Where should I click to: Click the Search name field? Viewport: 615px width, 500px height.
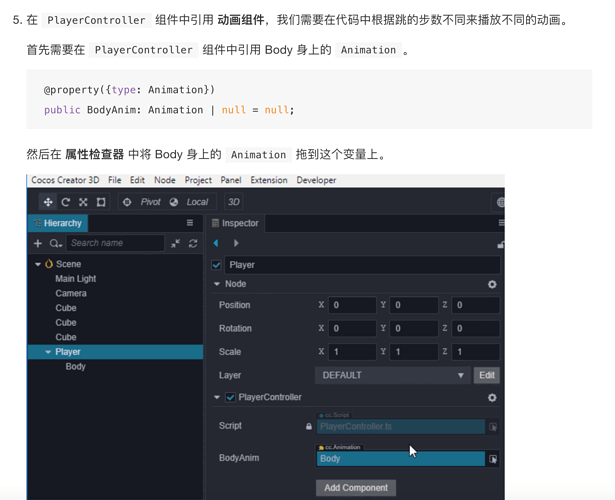click(115, 243)
